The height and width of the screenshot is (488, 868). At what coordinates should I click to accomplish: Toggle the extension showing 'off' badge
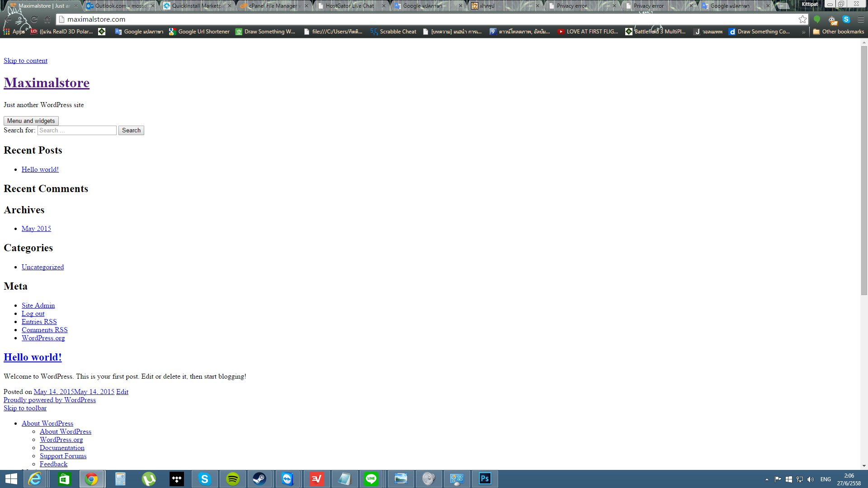point(832,20)
